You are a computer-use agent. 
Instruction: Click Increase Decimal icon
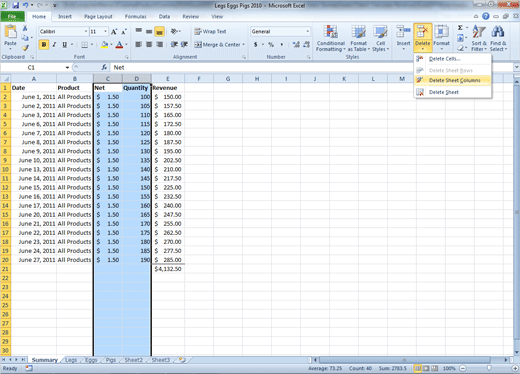[296, 44]
